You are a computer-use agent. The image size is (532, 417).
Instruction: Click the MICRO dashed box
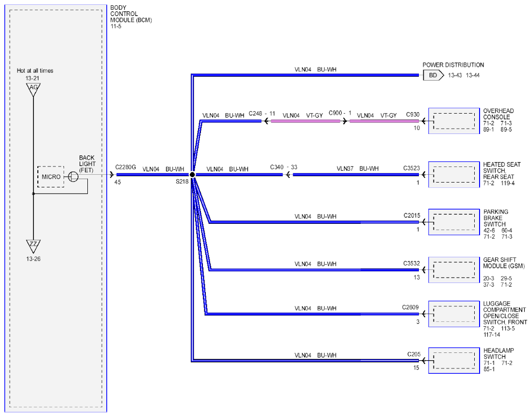tap(50, 177)
